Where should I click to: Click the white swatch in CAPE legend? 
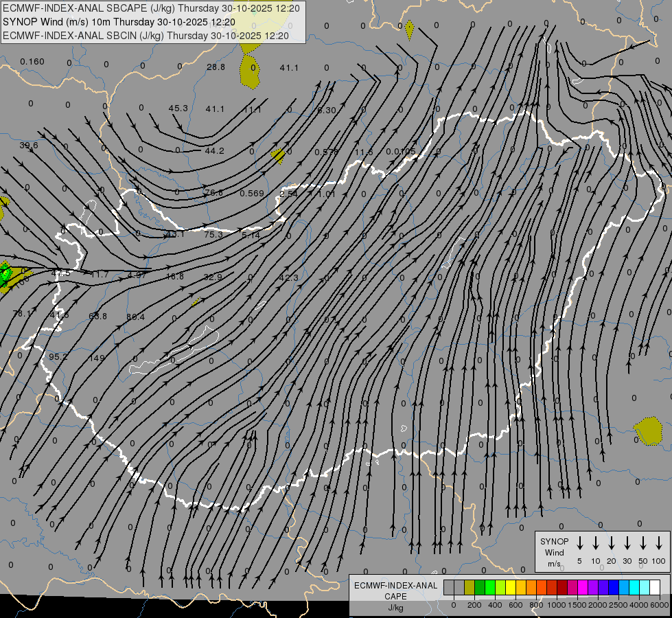[x=655, y=588]
